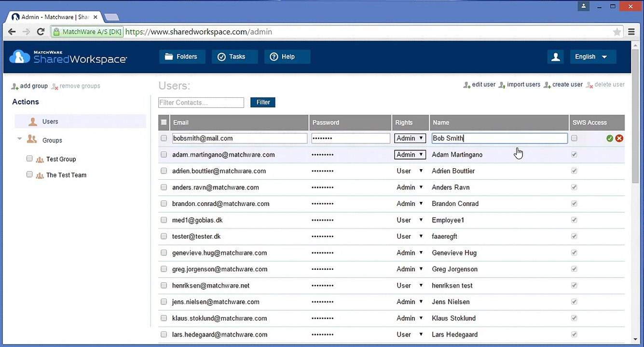Click the Name column header
644x347 pixels.
499,122
